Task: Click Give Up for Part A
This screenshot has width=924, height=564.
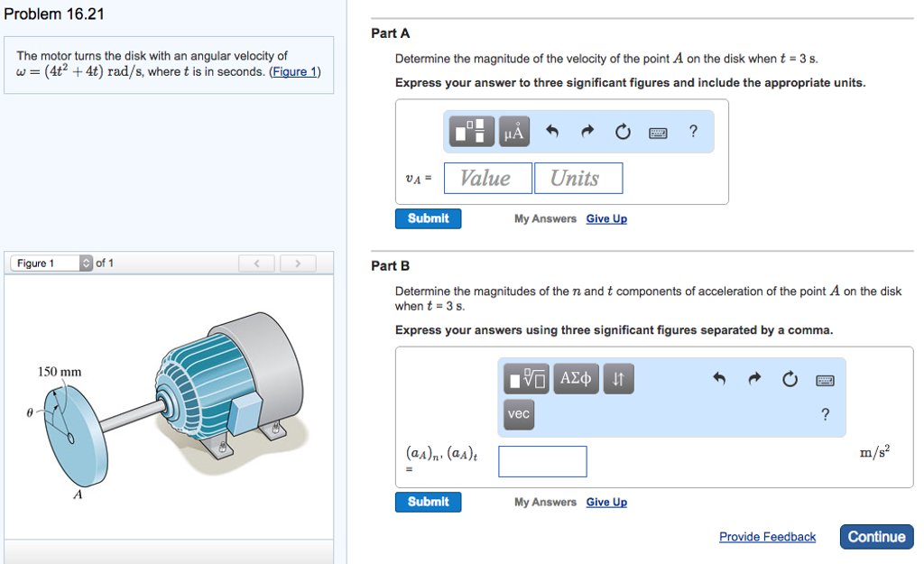Action: (x=606, y=218)
